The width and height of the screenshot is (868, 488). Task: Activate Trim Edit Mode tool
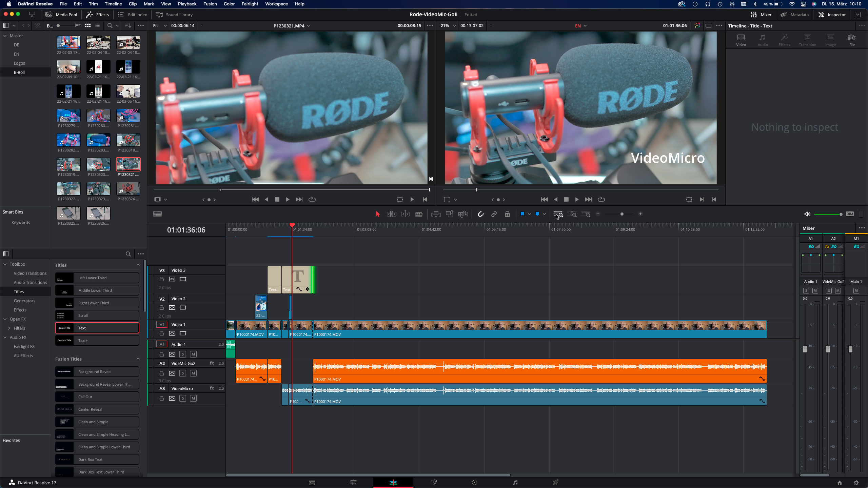coord(391,214)
